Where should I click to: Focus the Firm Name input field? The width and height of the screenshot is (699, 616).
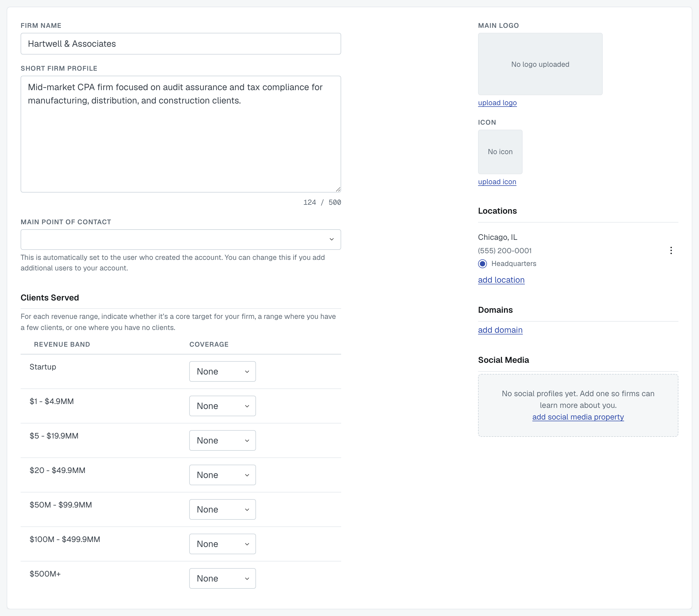181,44
